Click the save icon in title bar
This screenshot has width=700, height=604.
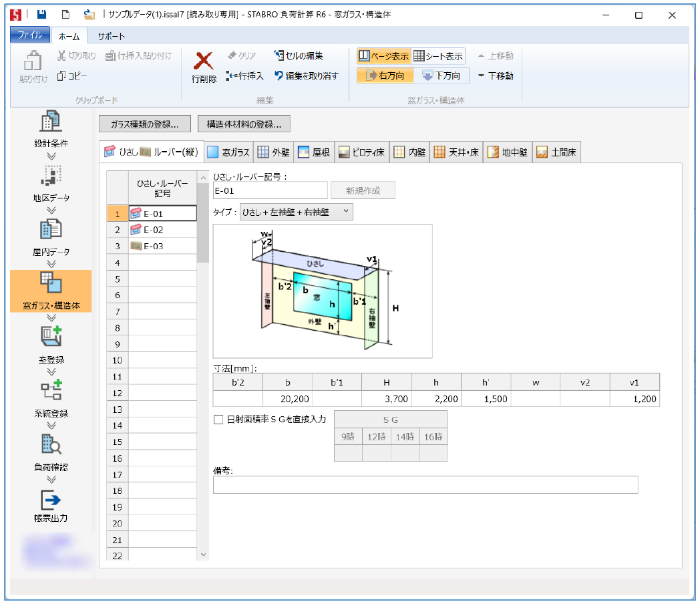[41, 15]
